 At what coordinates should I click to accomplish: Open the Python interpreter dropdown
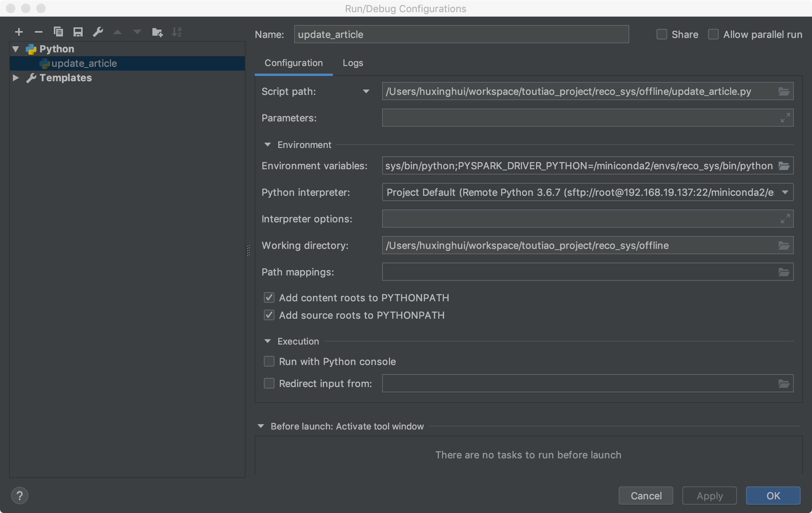click(x=785, y=193)
